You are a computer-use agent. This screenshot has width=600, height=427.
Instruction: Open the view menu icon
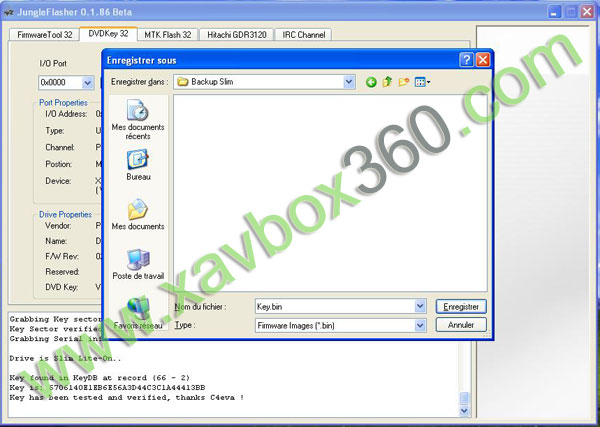(x=422, y=82)
